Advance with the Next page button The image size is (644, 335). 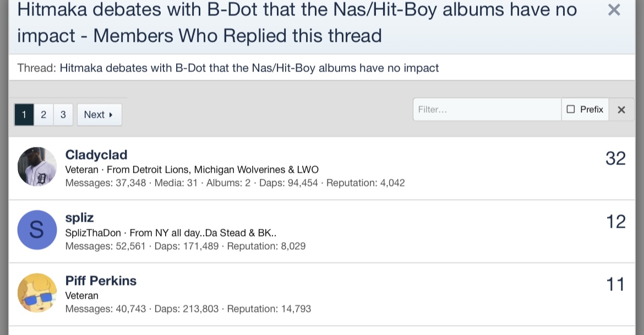click(99, 114)
